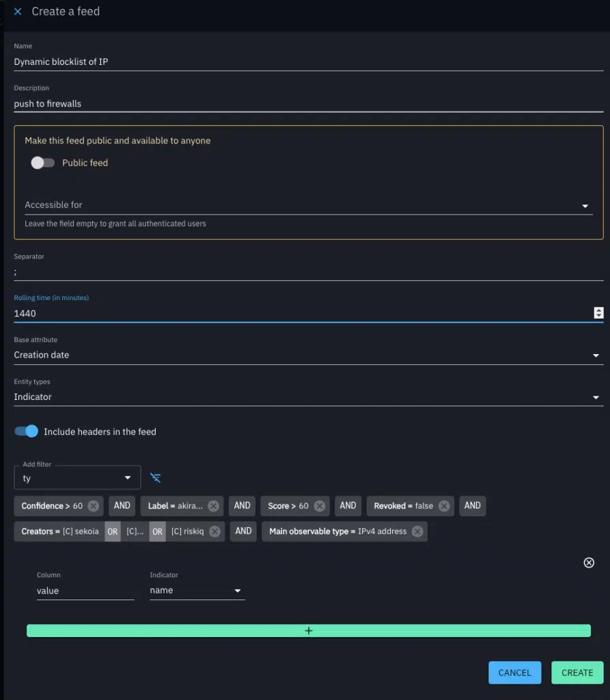This screenshot has width=610, height=700.
Task: Open the Accessible for dropdown
Action: pyautogui.click(x=585, y=206)
